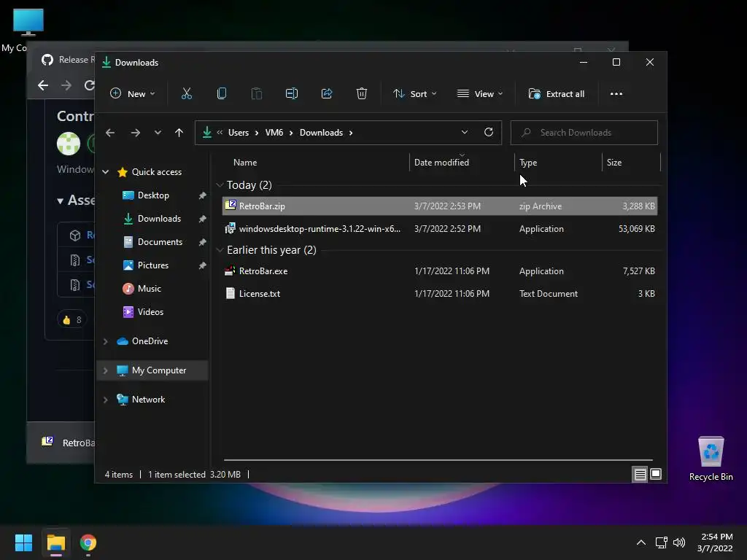This screenshot has width=747, height=560.
Task: Select Documents in the navigation pane
Action: pos(160,242)
